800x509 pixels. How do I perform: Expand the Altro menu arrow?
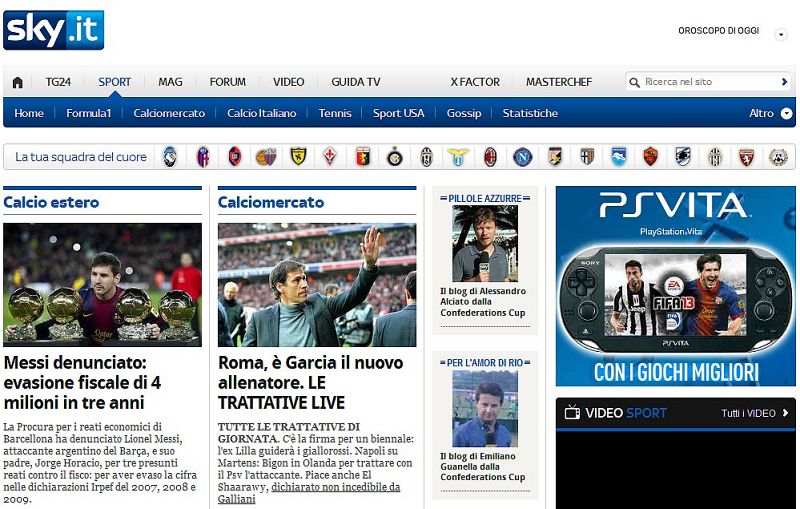tap(787, 113)
